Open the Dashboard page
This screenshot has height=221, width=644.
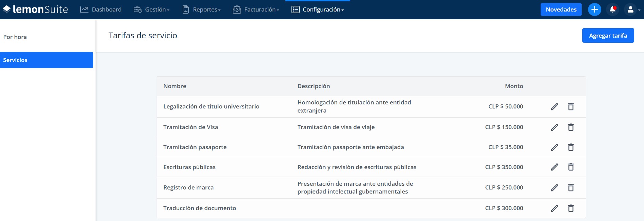[101, 9]
